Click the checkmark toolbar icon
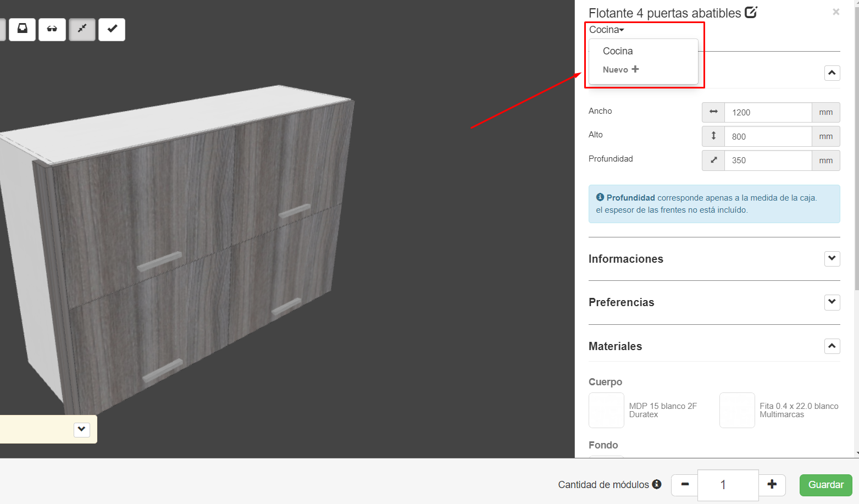The image size is (859, 504). (112, 29)
